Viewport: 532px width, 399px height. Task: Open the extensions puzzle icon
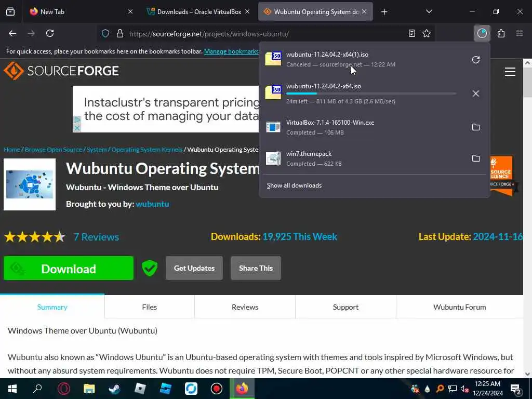[501, 33]
